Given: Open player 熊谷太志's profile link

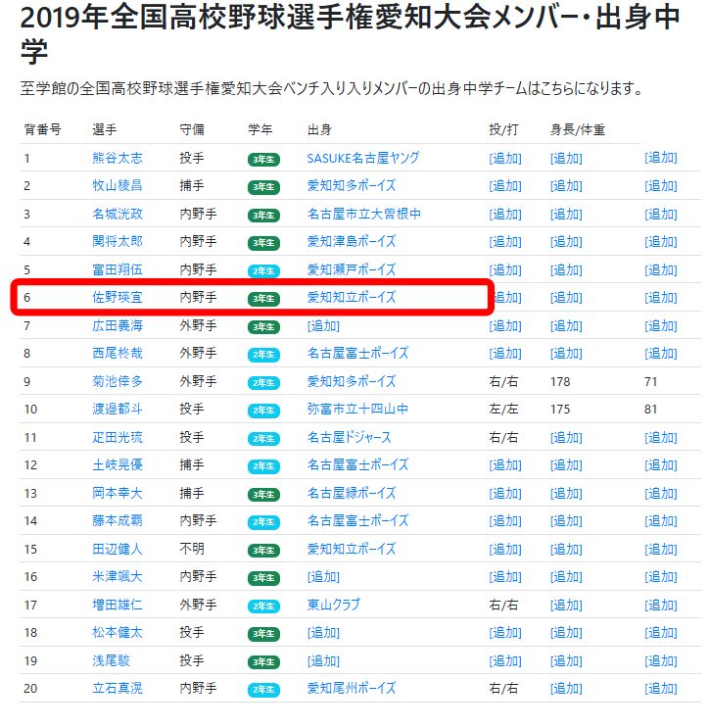Looking at the screenshot, I should 117,158.
